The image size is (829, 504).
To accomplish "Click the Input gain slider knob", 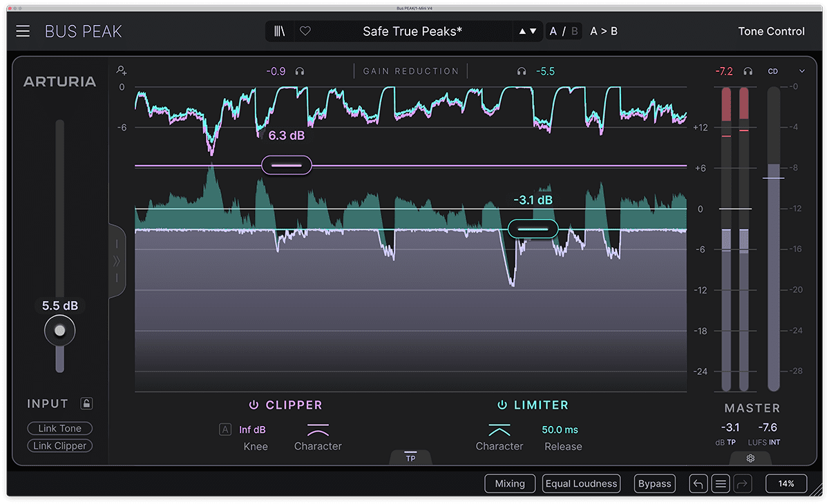I will coord(60,331).
